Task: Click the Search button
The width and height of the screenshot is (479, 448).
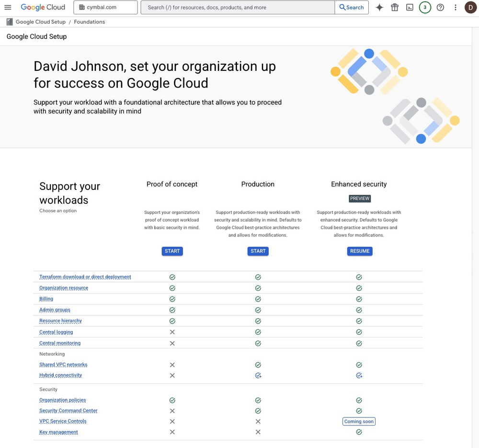Action: [352, 7]
